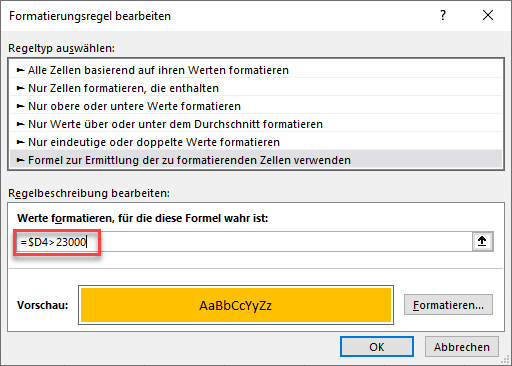The image size is (512, 366).
Task: Click 'Werte formatieren, für die diese Formel wahr ist' label
Action: point(143,218)
